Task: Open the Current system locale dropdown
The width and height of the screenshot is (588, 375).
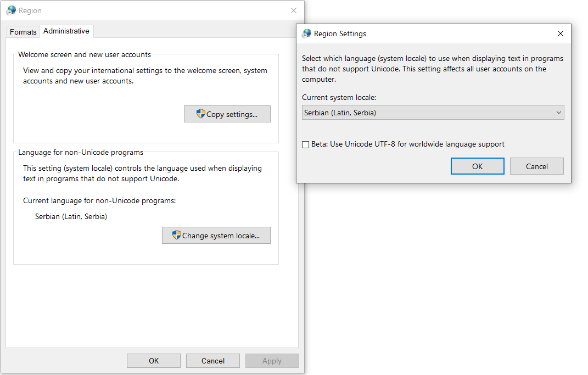Action: pos(433,113)
